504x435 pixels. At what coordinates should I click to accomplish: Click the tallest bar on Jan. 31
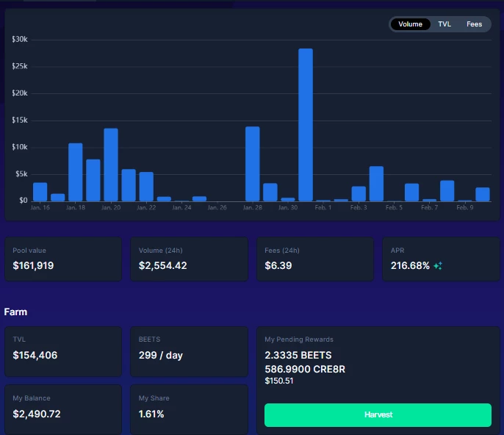pos(306,125)
